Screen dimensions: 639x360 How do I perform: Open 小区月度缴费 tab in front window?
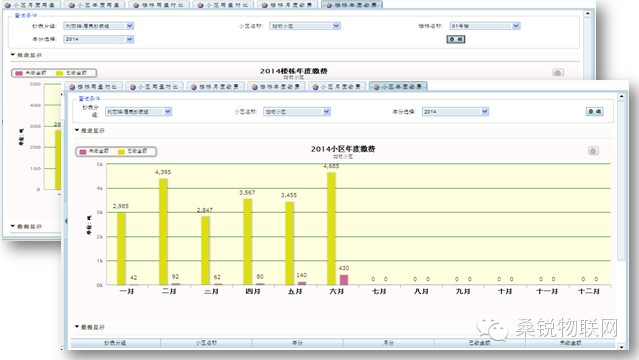[337, 86]
